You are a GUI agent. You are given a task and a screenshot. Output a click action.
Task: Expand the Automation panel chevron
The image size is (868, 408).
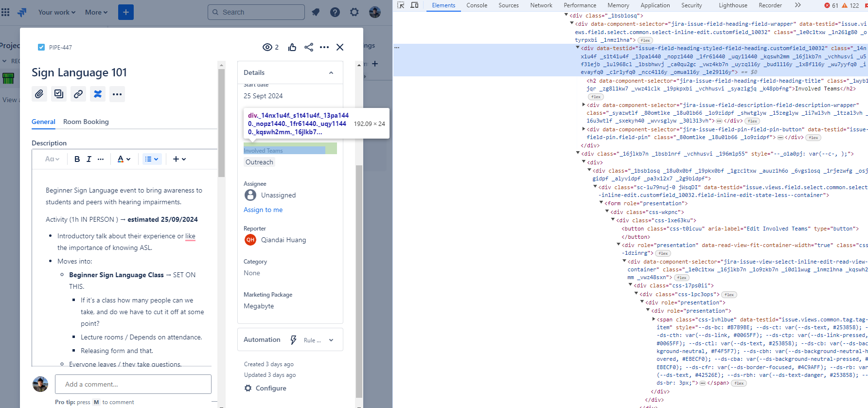pos(331,340)
